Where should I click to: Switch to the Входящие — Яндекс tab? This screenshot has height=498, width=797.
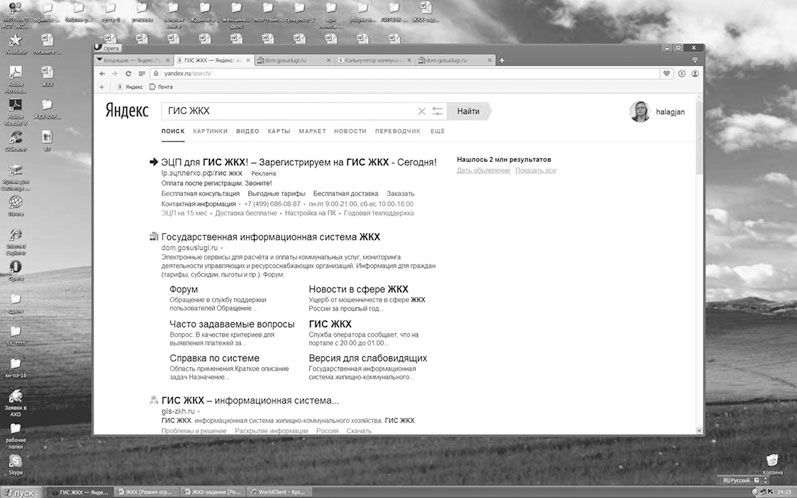point(131,60)
